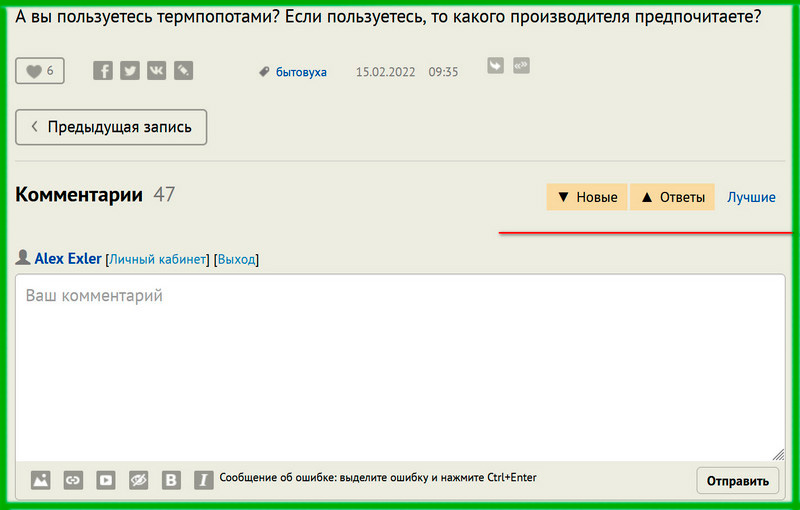Viewport: 800px width, 510px height.
Task: Sort comments by Ответы
Action: coord(672,198)
